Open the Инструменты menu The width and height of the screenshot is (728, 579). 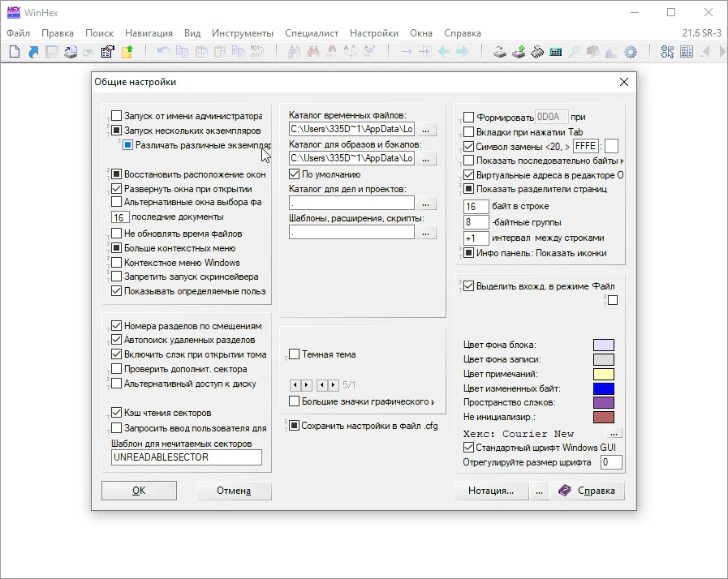pos(242,33)
